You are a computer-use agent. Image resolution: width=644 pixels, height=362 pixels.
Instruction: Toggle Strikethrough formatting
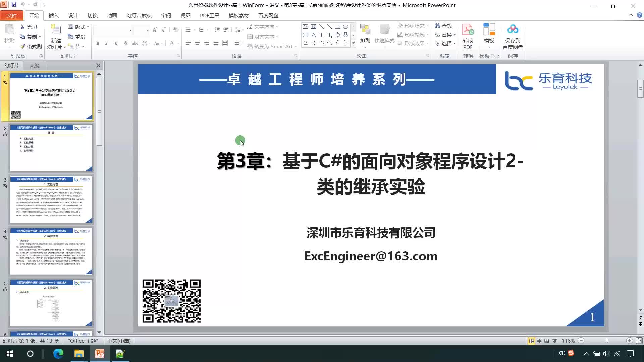coord(135,43)
